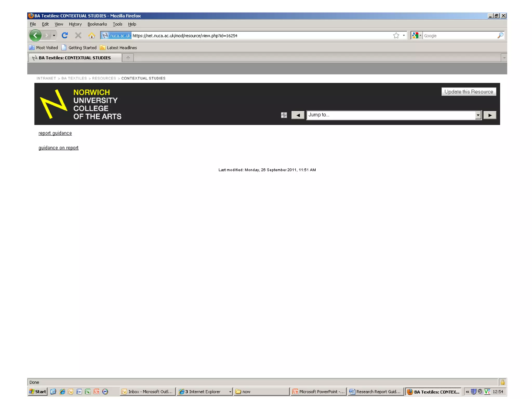Switch to Microsoft PowerPoint in the taskbar
This screenshot has height=399, width=532.
click(319, 391)
